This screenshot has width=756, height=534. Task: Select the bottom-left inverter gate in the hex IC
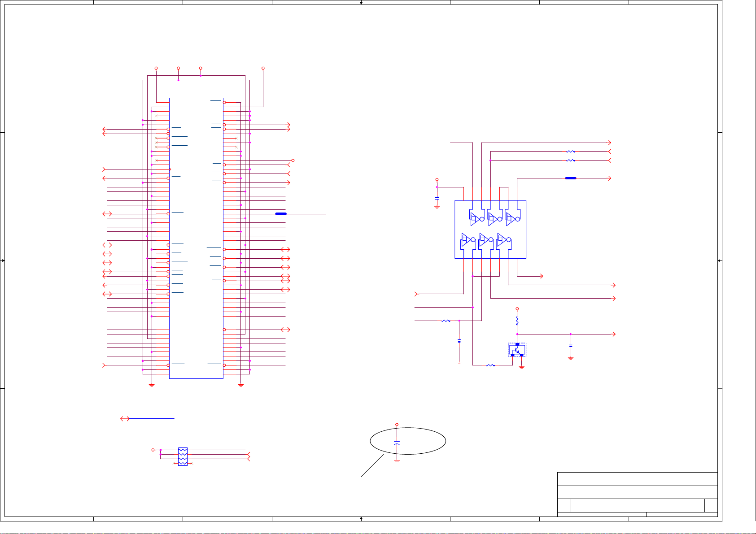click(x=468, y=241)
